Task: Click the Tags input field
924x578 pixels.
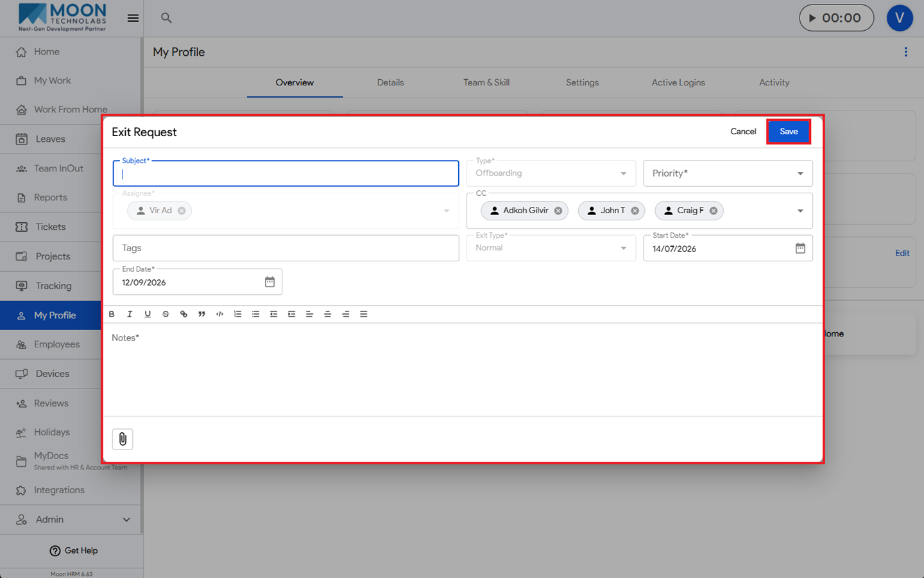Action: (x=286, y=248)
